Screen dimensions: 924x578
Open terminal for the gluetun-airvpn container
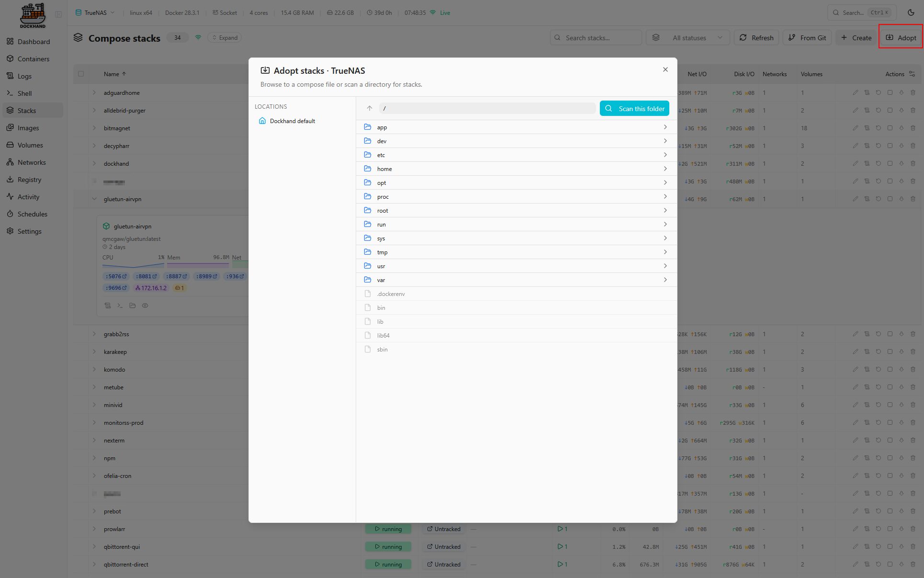(x=120, y=306)
